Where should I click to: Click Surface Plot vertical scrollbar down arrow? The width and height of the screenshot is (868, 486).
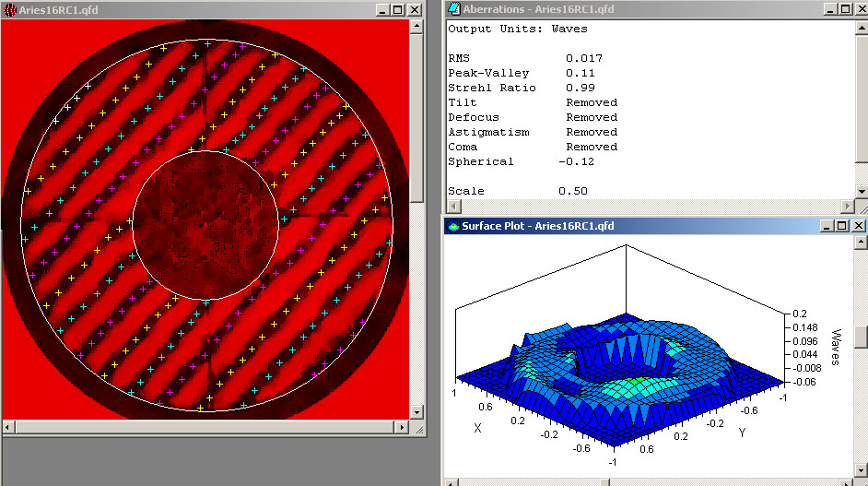(x=861, y=471)
